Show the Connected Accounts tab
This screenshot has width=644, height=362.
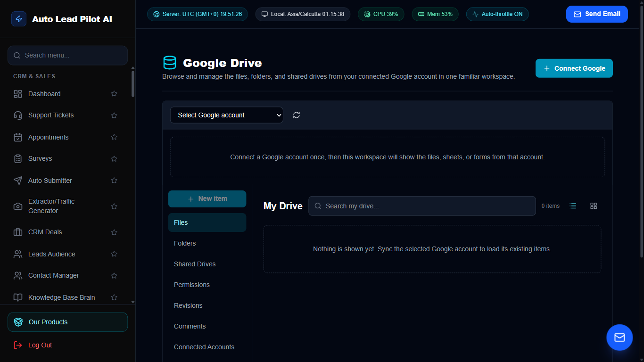pyautogui.click(x=207, y=347)
